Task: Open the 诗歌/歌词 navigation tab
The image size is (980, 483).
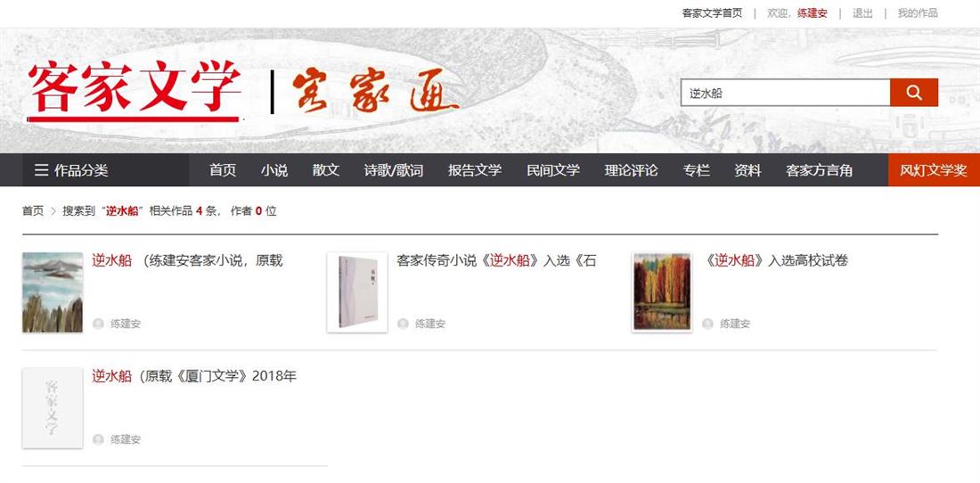Action: click(394, 170)
